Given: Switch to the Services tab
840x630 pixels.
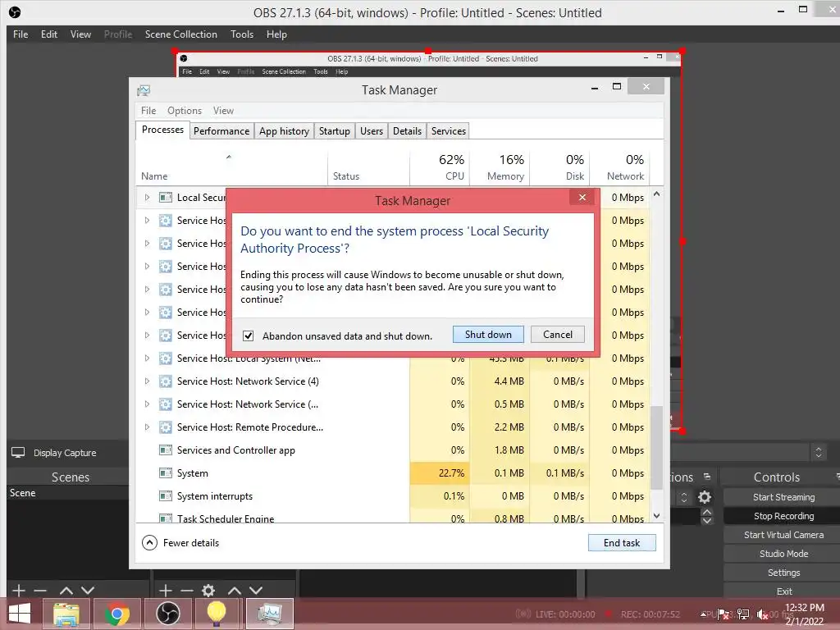Looking at the screenshot, I should click(449, 131).
